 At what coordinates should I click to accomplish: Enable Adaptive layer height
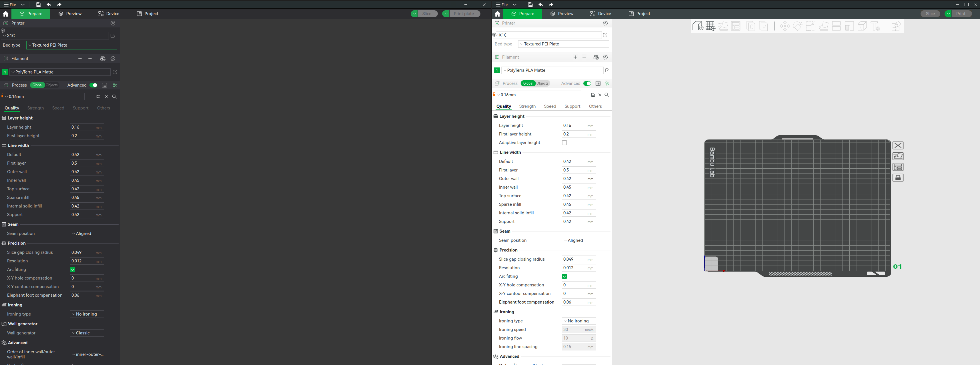564,143
